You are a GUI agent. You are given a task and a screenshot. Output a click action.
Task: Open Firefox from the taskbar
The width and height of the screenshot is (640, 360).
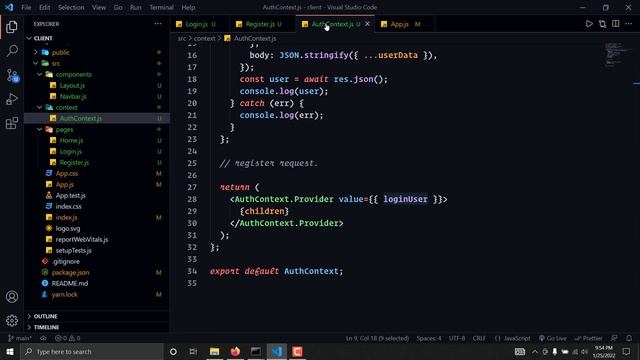coord(235,351)
